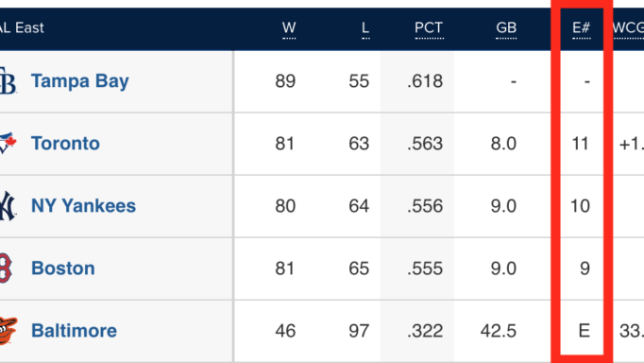Open the Tampa Bay team link
The image size is (644, 363).
click(80, 81)
